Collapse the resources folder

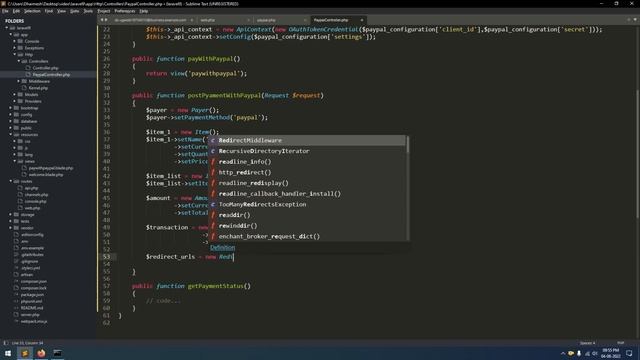click(11, 134)
